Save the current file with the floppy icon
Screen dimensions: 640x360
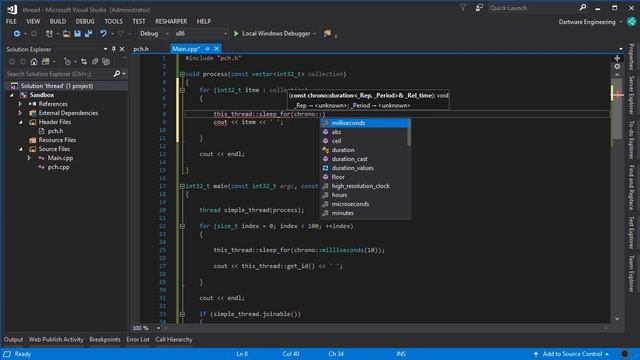coord(77,33)
